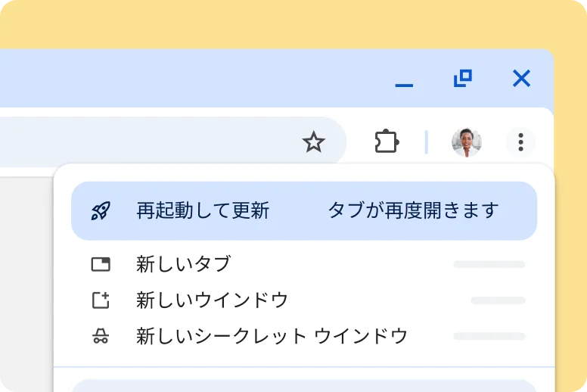Select 再起動して更新 to relaunch Chrome

click(203, 210)
